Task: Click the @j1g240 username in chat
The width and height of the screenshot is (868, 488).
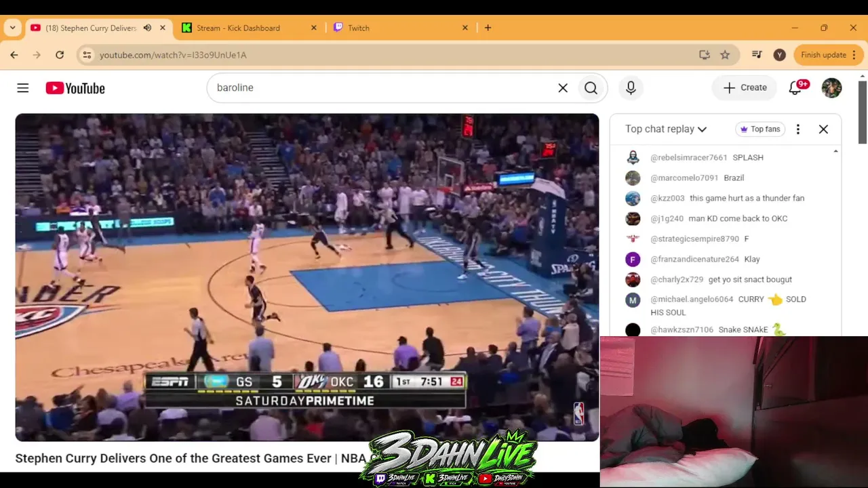Action: 667,218
